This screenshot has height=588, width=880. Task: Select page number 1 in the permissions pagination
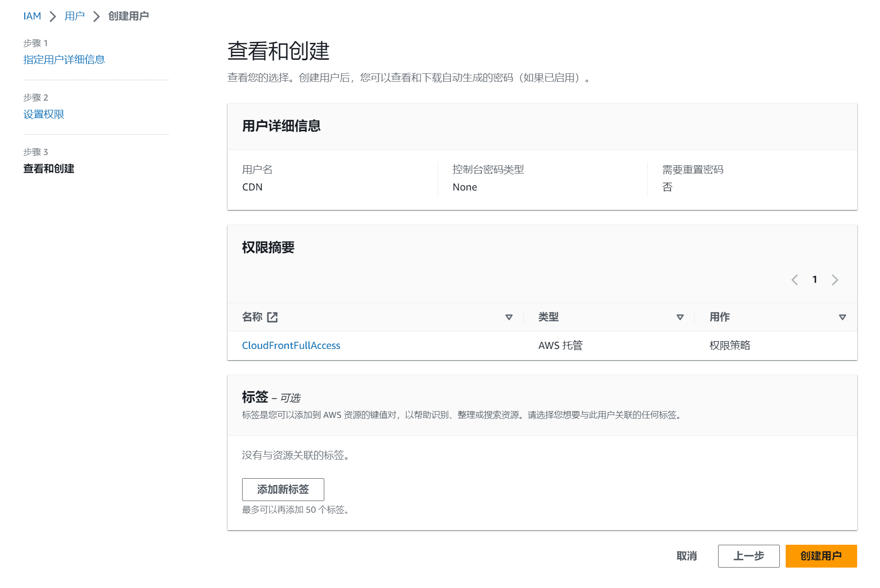click(814, 279)
